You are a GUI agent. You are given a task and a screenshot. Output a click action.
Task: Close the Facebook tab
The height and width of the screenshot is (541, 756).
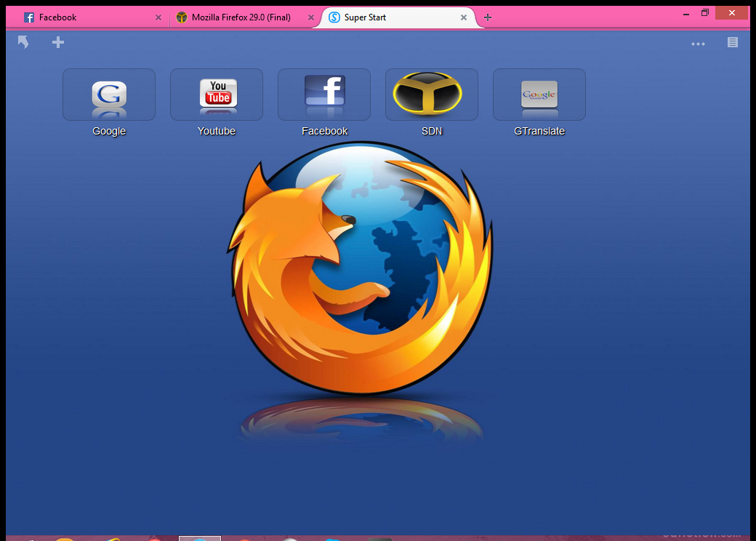[158, 17]
